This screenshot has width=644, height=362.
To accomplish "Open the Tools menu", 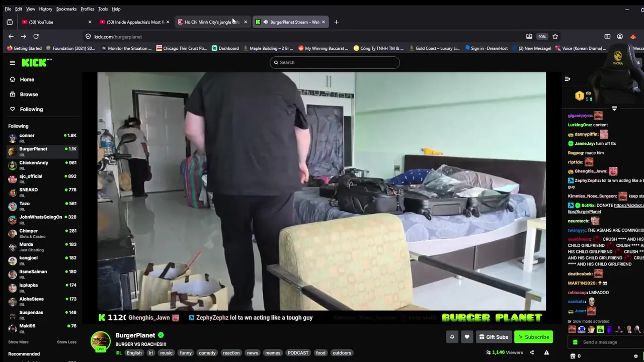I will [x=103, y=9].
